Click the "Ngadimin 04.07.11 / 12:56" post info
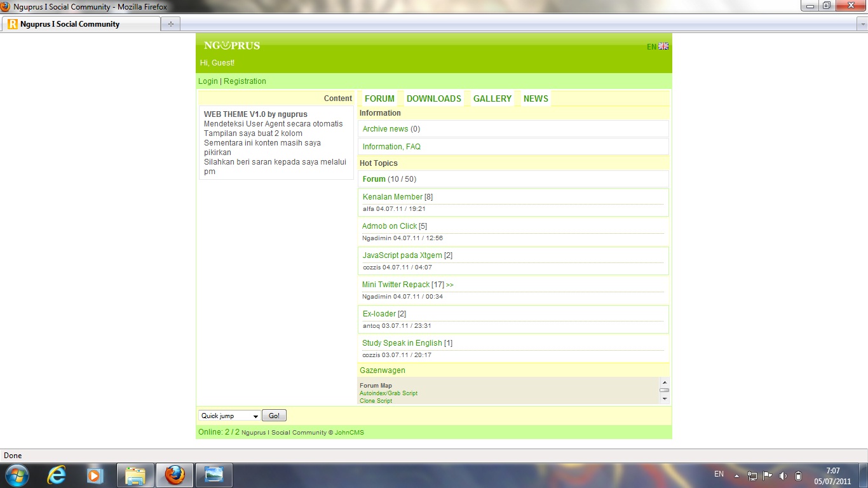Screen dimensions: 868x488 coord(402,238)
